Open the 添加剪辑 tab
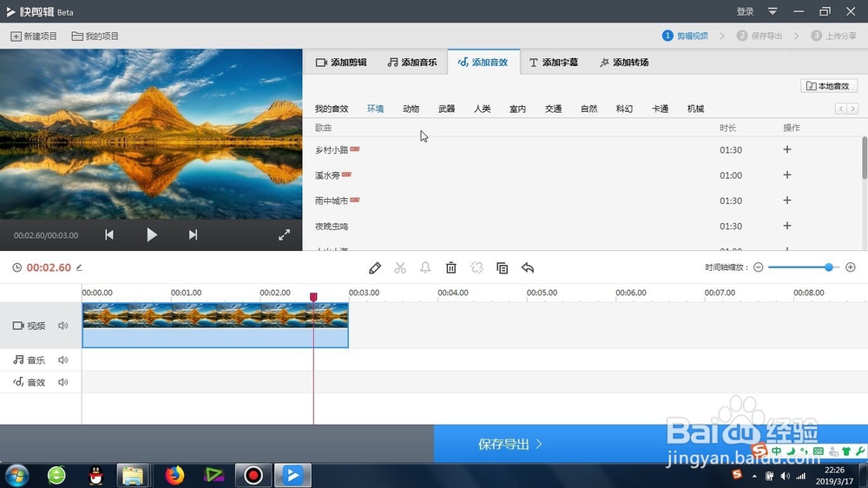 click(341, 62)
